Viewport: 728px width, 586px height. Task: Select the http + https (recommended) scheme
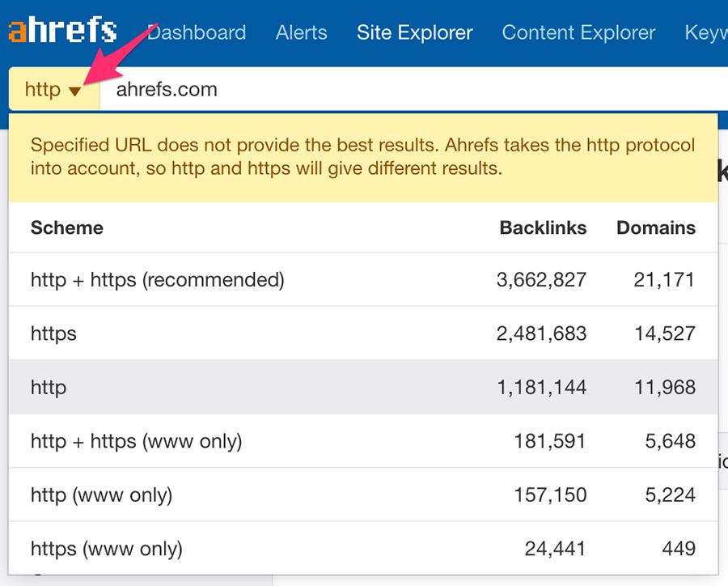158,280
